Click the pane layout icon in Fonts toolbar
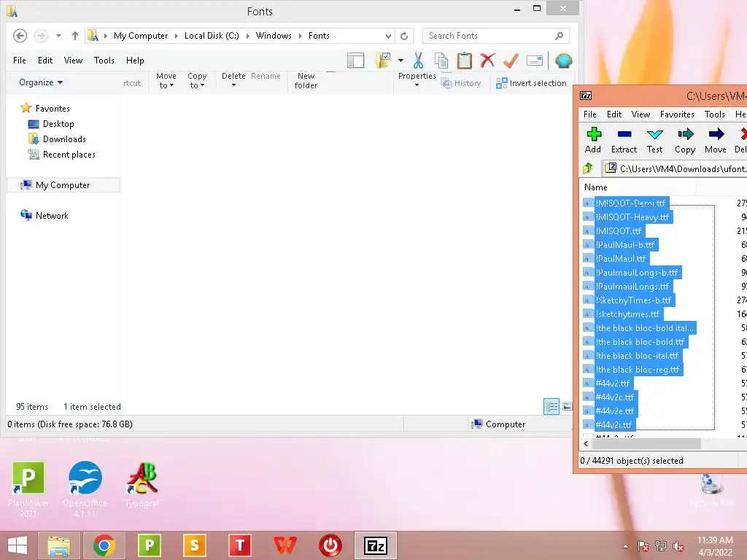The height and width of the screenshot is (560, 747). (x=355, y=61)
